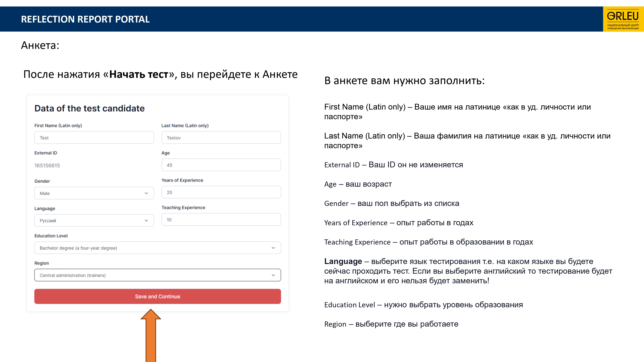This screenshot has height=362, width=644.
Task: Click the Language dropdown chevron
Action: click(x=146, y=220)
